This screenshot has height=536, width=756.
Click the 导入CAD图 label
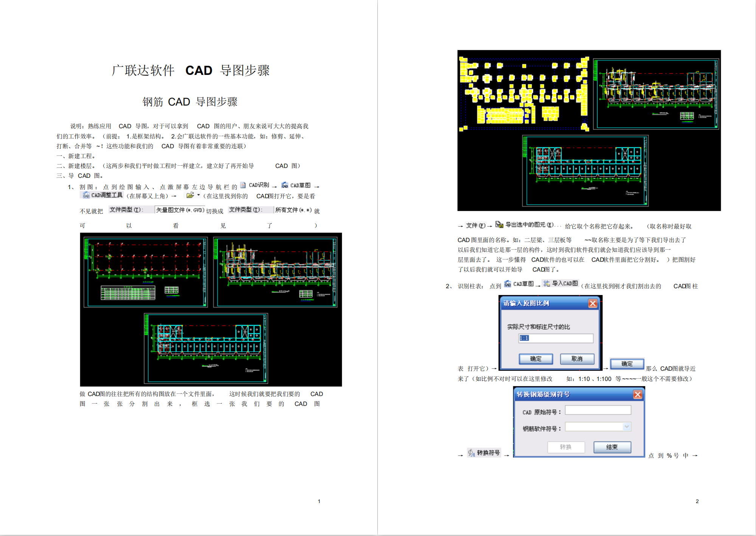coord(565,283)
